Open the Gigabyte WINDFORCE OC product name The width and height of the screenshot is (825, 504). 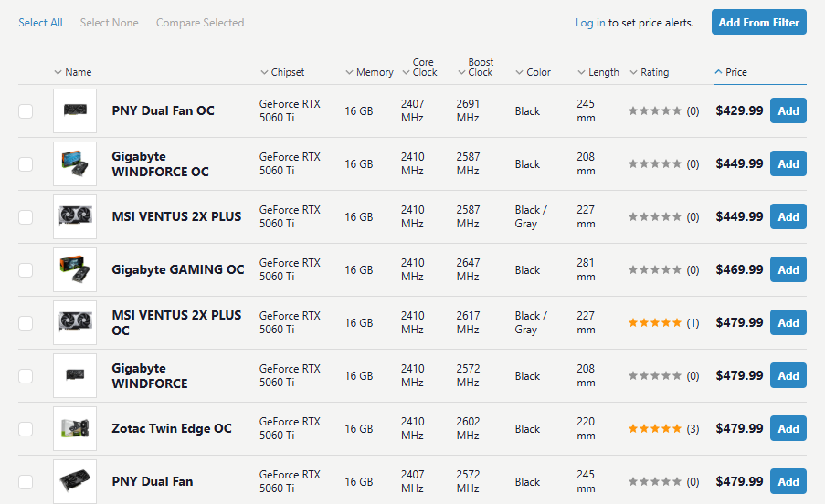(x=161, y=164)
